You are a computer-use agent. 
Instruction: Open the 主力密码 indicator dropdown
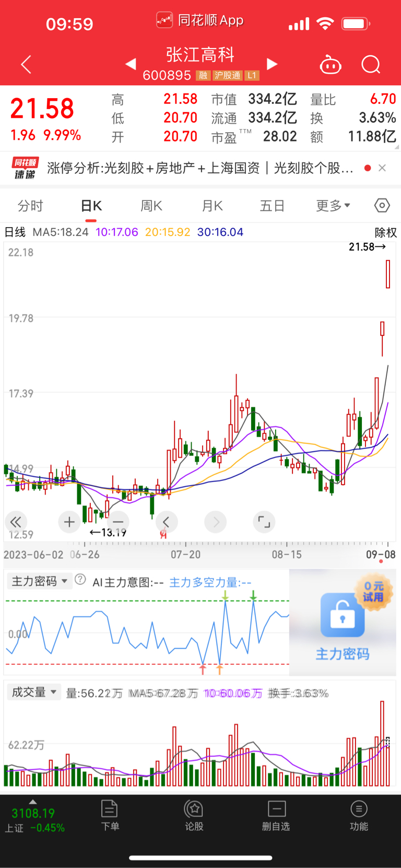click(x=40, y=581)
